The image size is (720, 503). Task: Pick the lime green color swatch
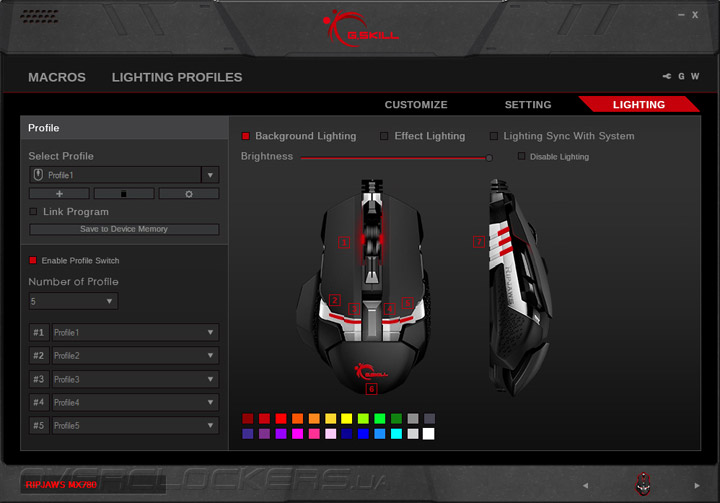363,418
